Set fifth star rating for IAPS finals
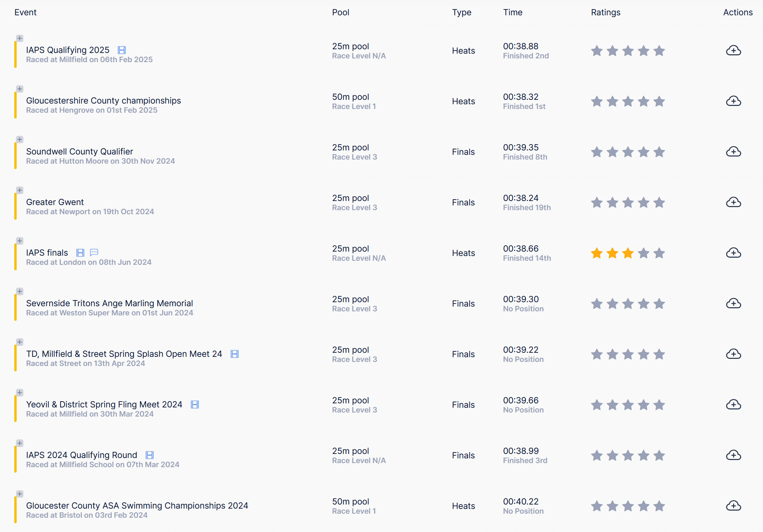The height and width of the screenshot is (532, 763). (659, 253)
